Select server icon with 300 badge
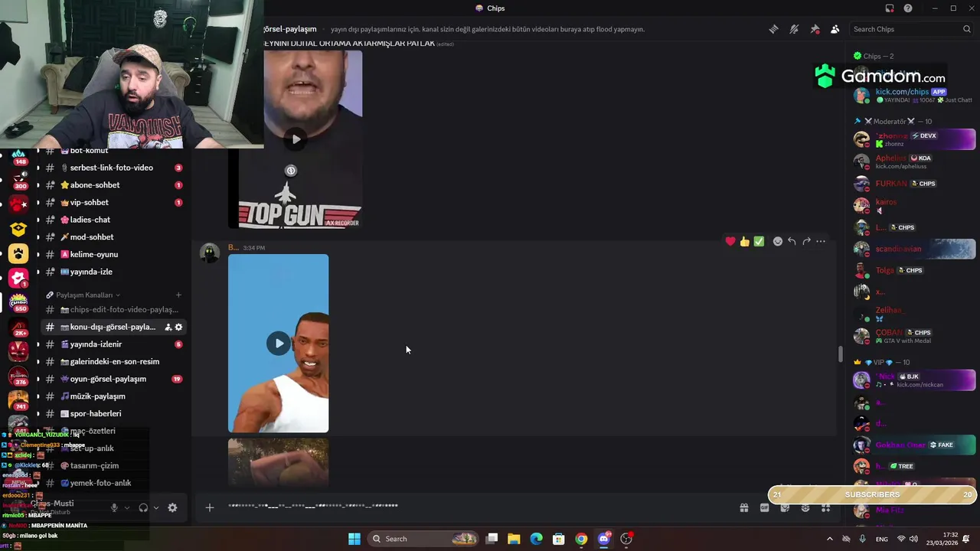This screenshot has height=551, width=980. point(18,180)
